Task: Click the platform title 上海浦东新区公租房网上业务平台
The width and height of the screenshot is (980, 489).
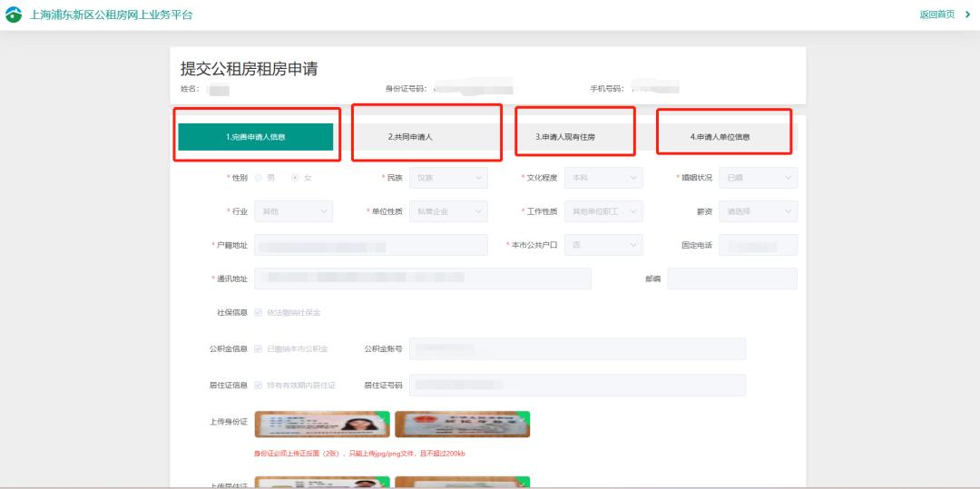Action: [x=112, y=15]
